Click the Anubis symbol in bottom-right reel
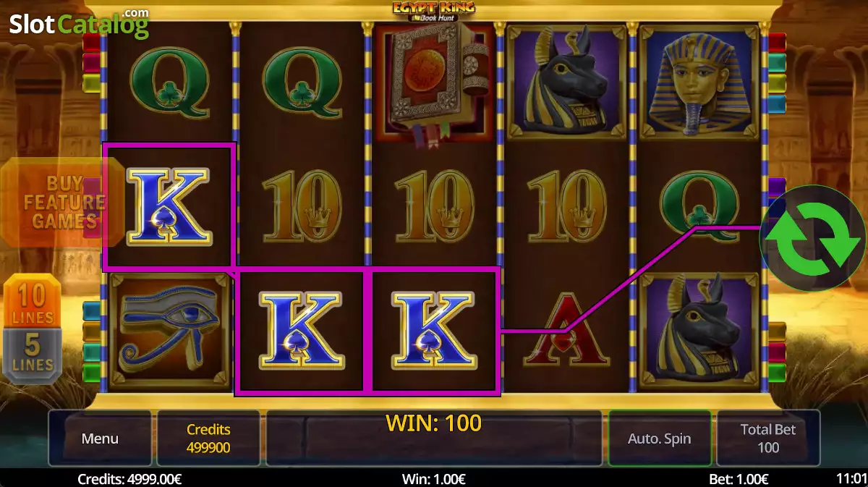 (699, 331)
